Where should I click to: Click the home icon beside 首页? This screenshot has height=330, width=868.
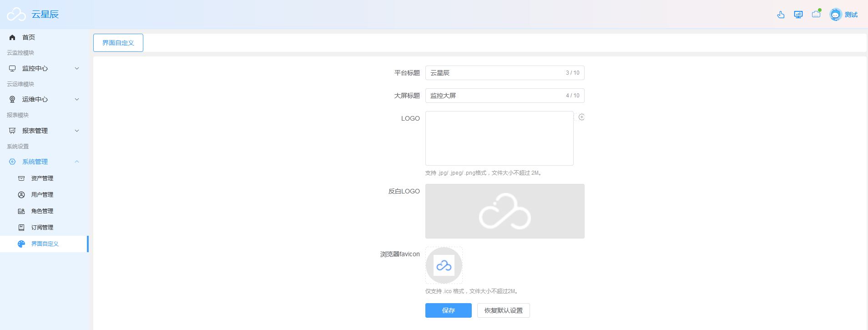click(x=12, y=37)
